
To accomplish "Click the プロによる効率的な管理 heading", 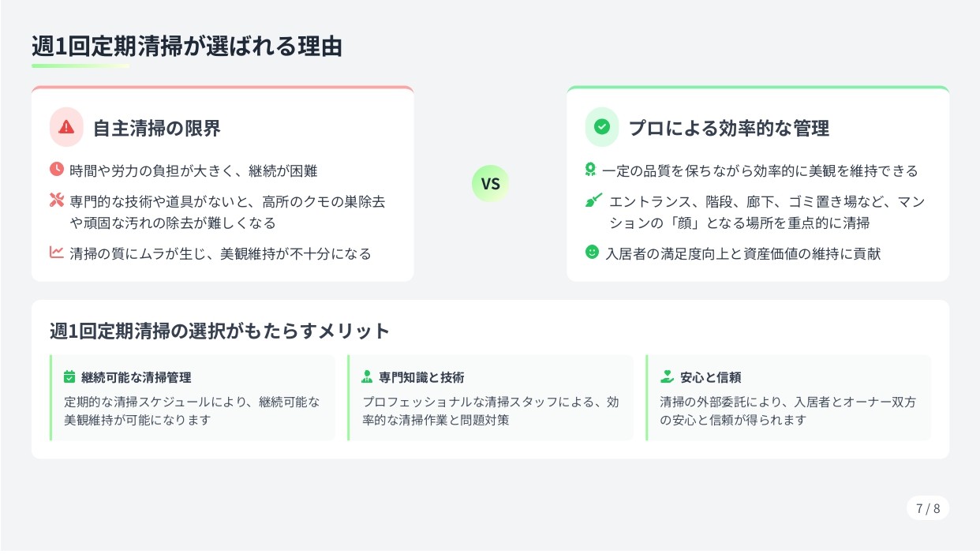I will coord(728,128).
